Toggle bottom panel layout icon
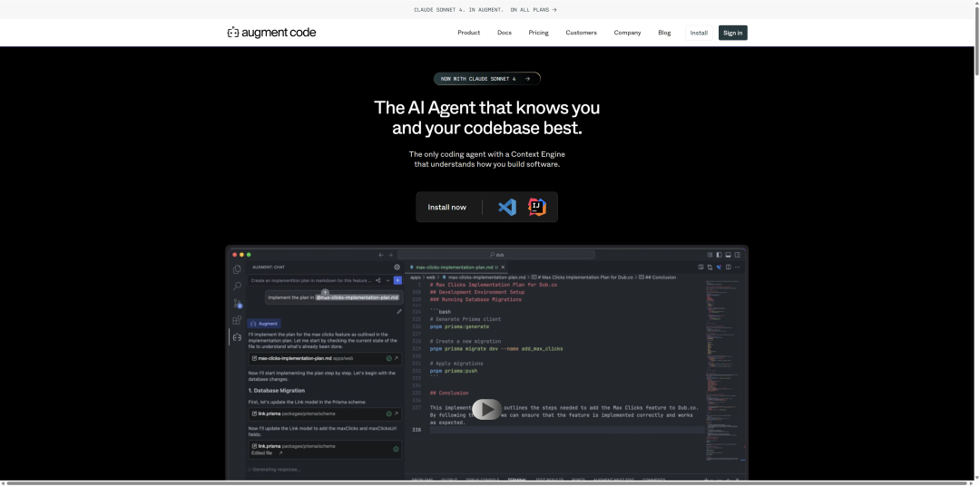Viewport: 980px width, 486px height. (x=728, y=255)
